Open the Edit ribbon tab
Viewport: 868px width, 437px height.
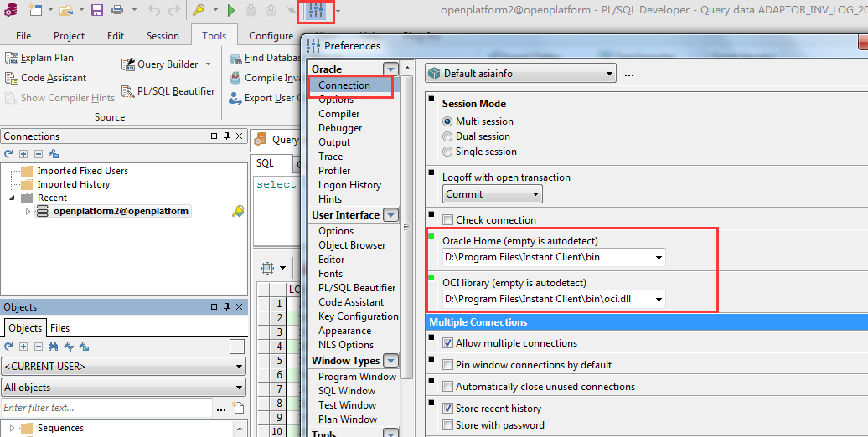pos(115,35)
